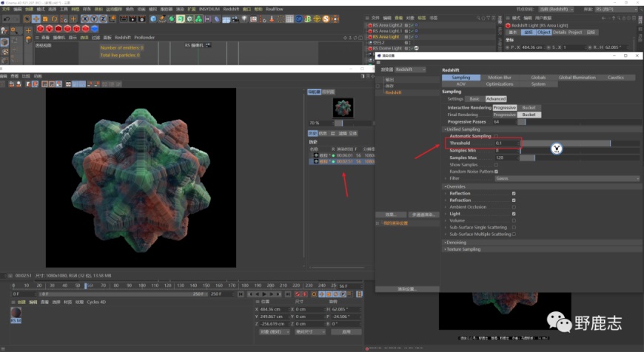Set Final Rendering to Progressive
The height and width of the screenshot is (352, 644).
(504, 115)
